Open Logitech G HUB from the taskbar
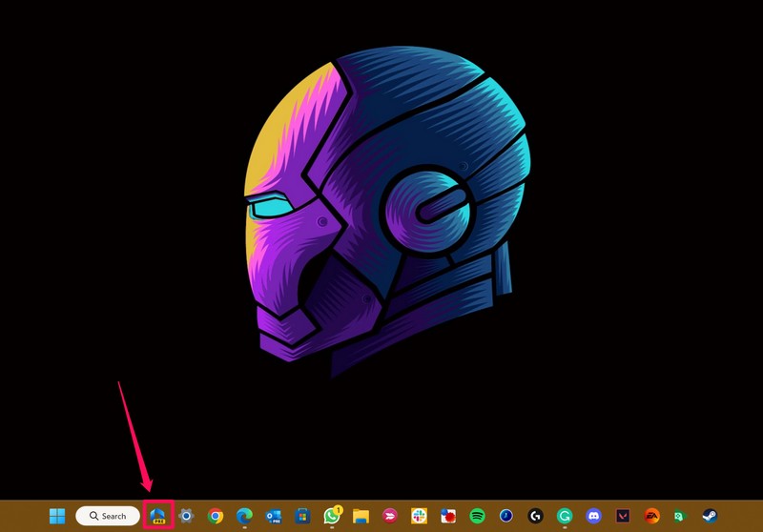 click(x=535, y=516)
